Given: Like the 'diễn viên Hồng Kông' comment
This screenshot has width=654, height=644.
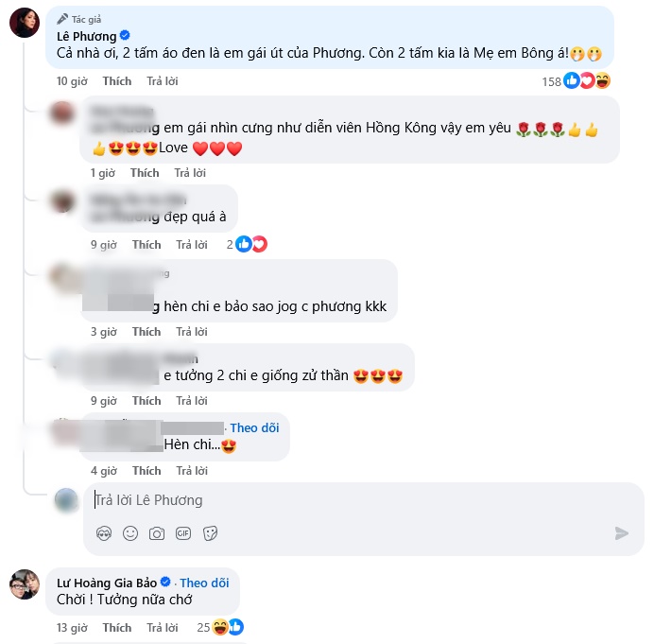Looking at the screenshot, I should (145, 173).
